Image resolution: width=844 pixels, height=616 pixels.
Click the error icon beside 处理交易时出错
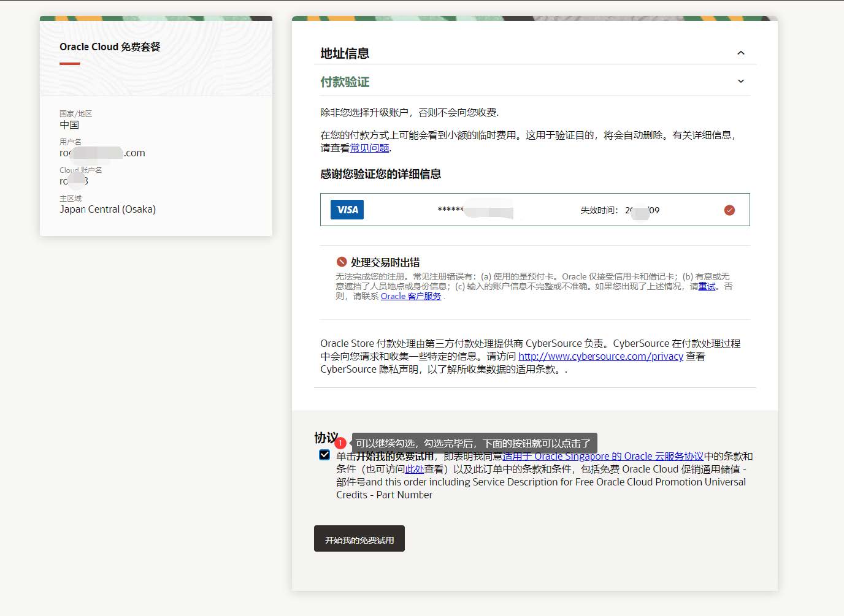[x=342, y=262]
